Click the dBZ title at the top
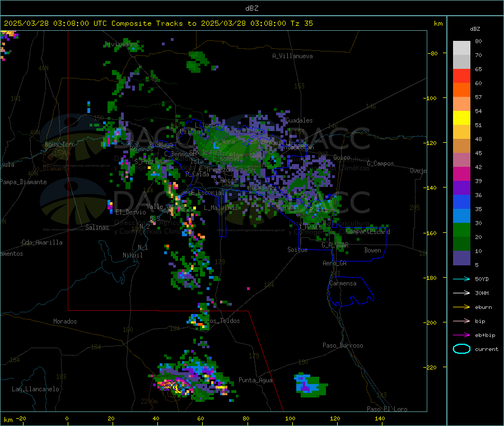504x426 pixels. pyautogui.click(x=251, y=8)
